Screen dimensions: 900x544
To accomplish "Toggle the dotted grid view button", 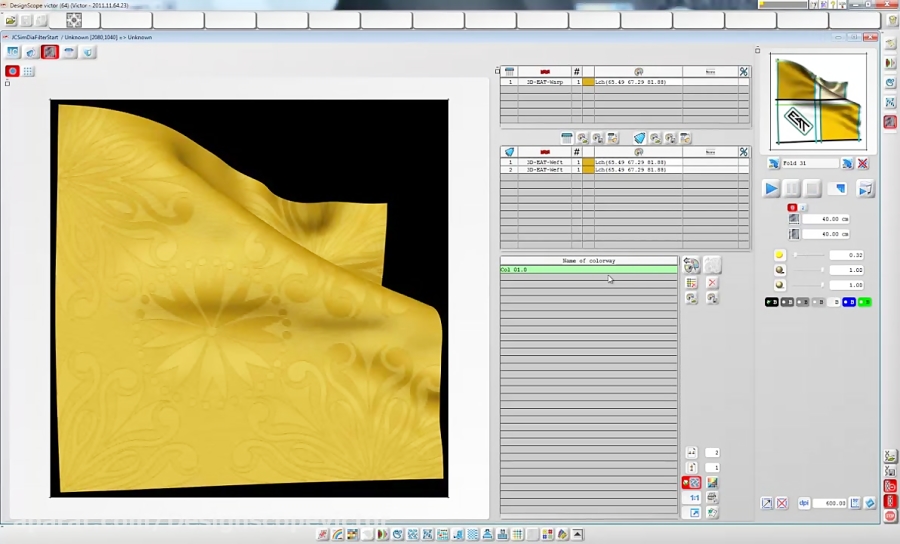I will tap(29, 71).
